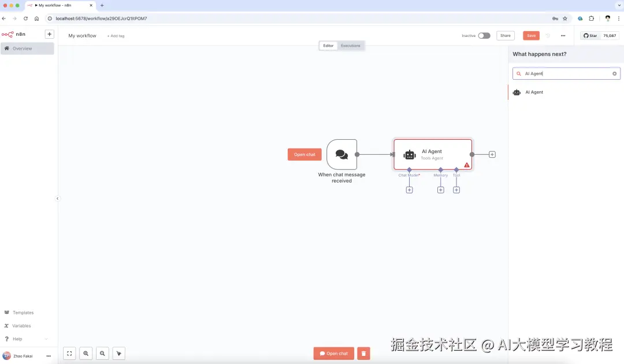This screenshot has height=364, width=624.
Task: Star n8n on GitHub
Action: click(590, 35)
